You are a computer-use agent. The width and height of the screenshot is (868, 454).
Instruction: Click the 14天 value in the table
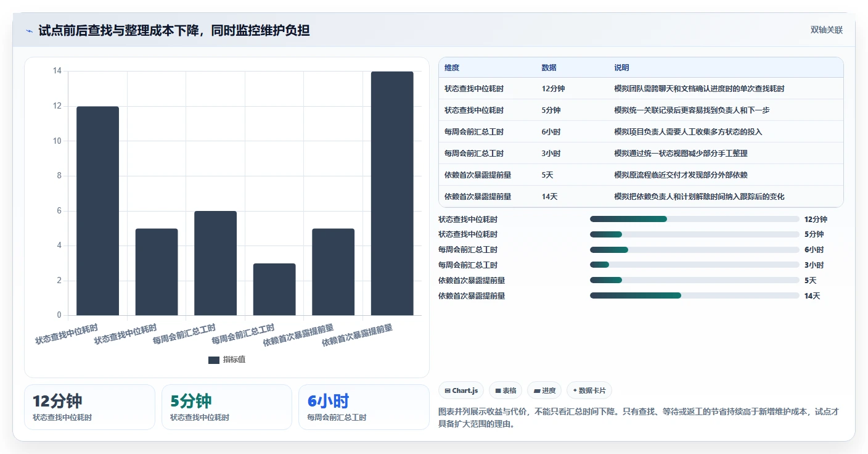coord(549,197)
